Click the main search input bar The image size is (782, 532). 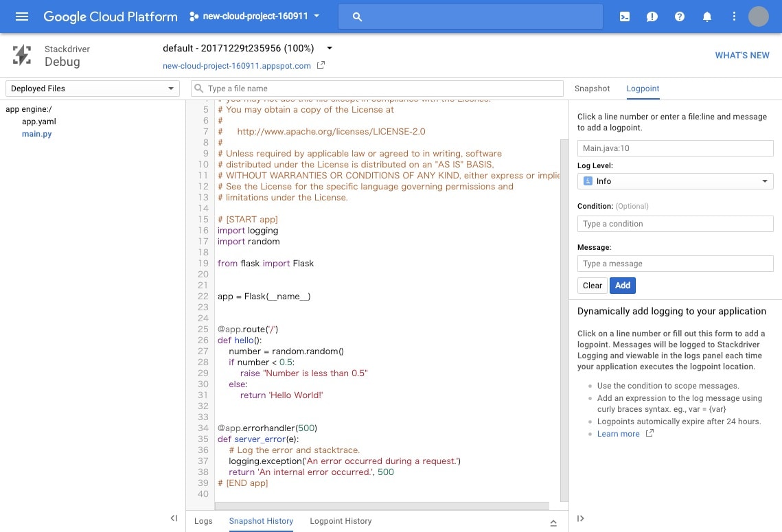pyautogui.click(x=470, y=16)
